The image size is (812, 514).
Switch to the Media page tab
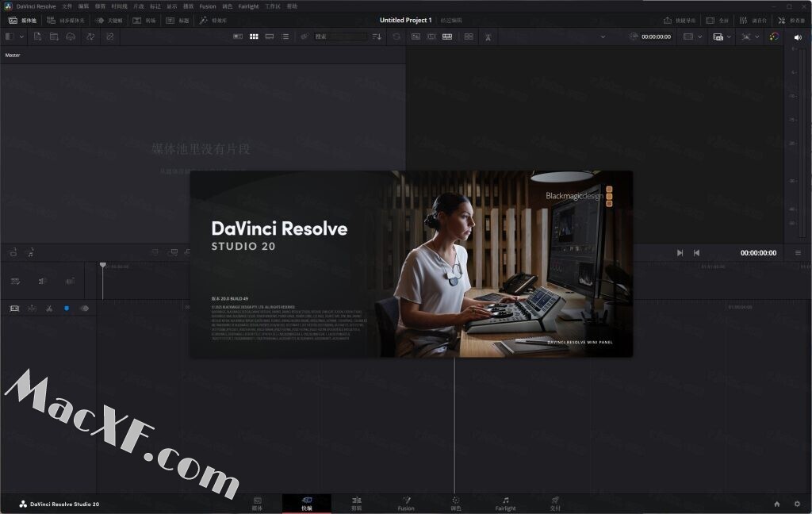[257, 504]
